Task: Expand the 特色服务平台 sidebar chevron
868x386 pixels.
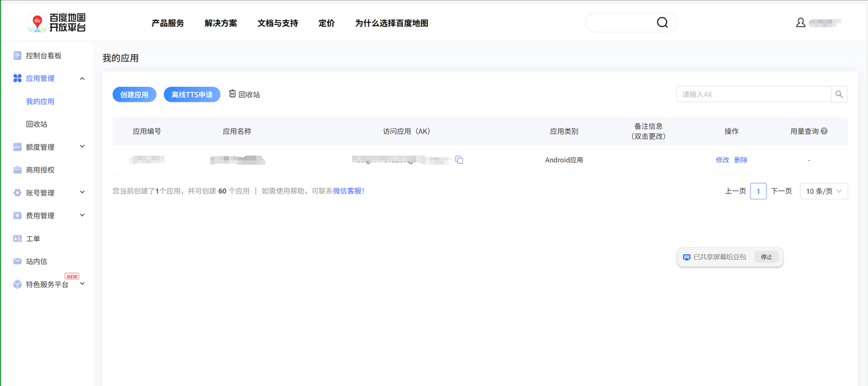Action: coord(82,284)
